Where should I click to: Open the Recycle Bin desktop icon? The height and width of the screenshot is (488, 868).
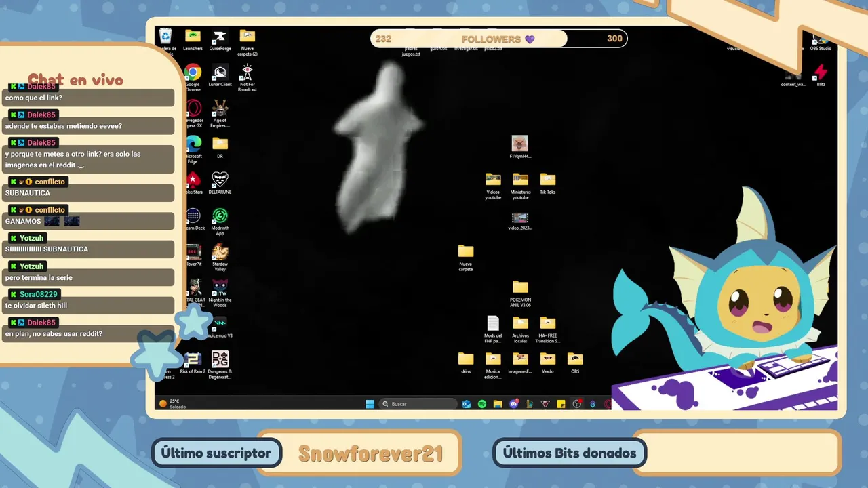pos(165,36)
